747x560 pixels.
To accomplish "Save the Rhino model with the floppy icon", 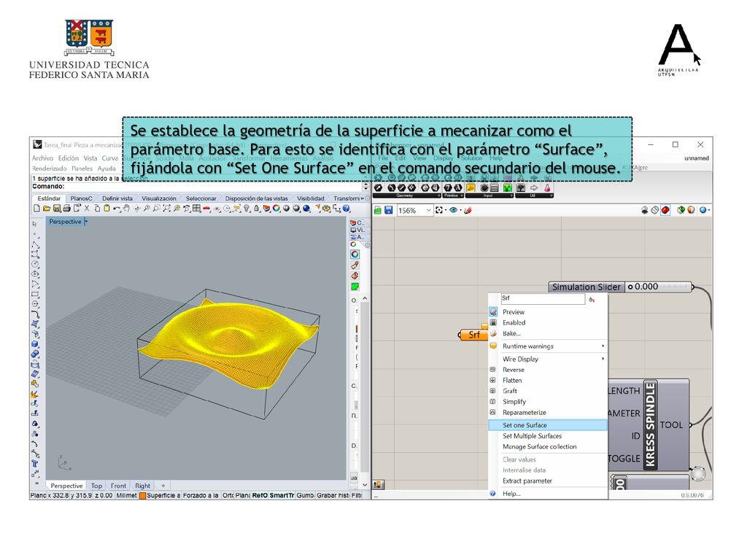I will tap(57, 208).
